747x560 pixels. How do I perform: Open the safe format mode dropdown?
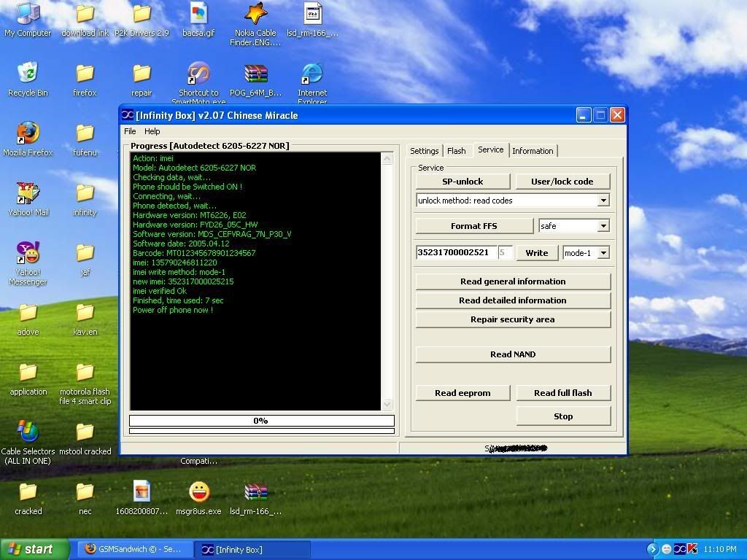pos(603,226)
